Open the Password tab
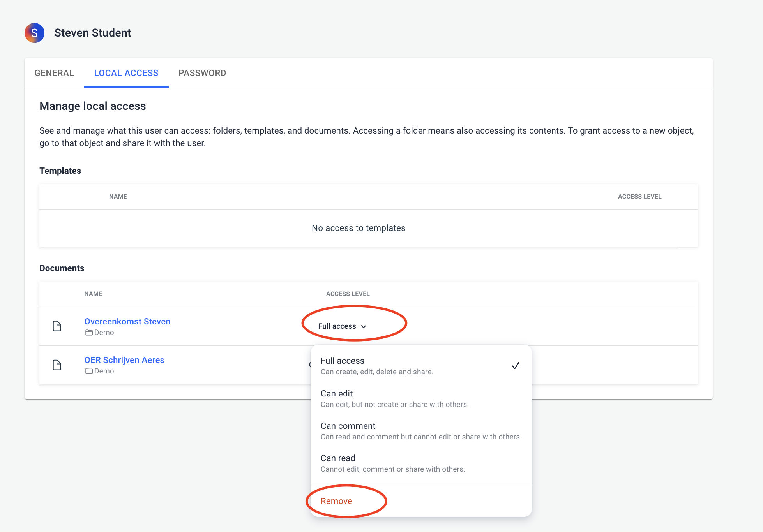The height and width of the screenshot is (532, 763). (202, 73)
